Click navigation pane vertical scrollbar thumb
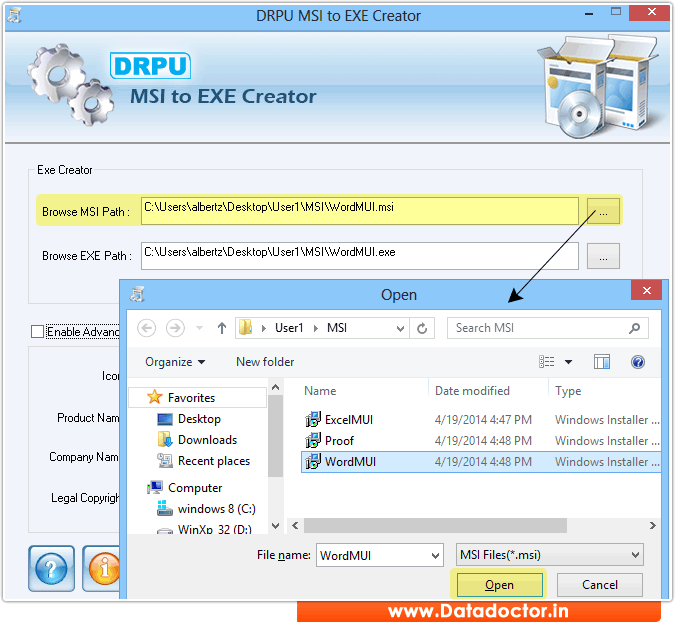This screenshot has height=622, width=675. (x=276, y=436)
